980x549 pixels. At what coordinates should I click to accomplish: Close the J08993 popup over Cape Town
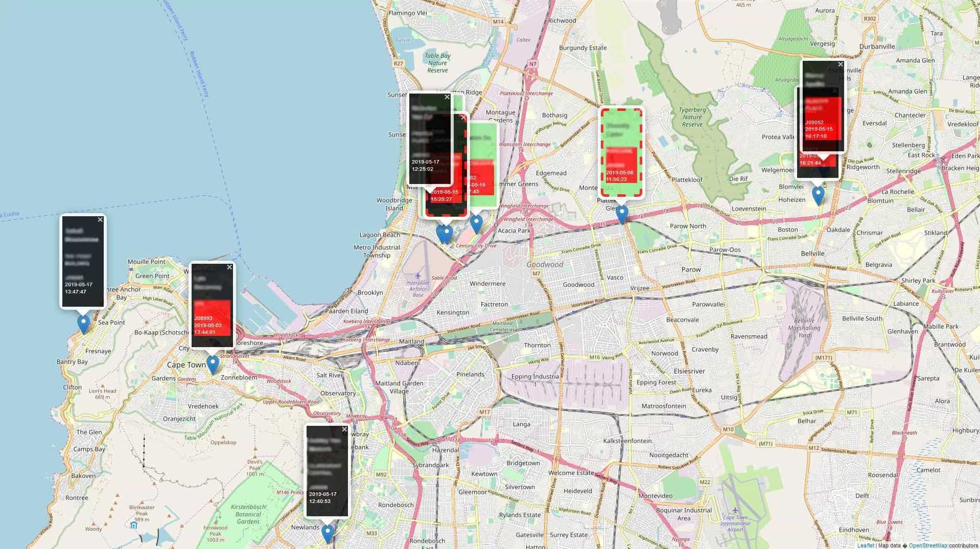[229, 267]
